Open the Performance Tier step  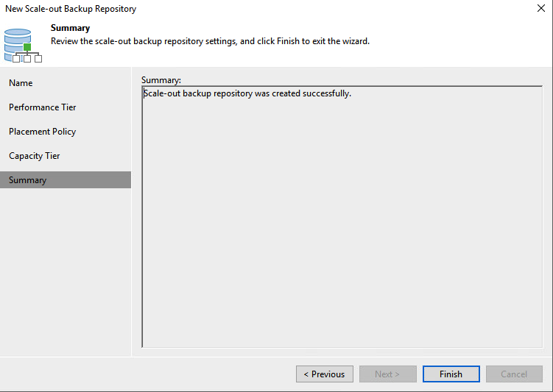click(x=42, y=107)
